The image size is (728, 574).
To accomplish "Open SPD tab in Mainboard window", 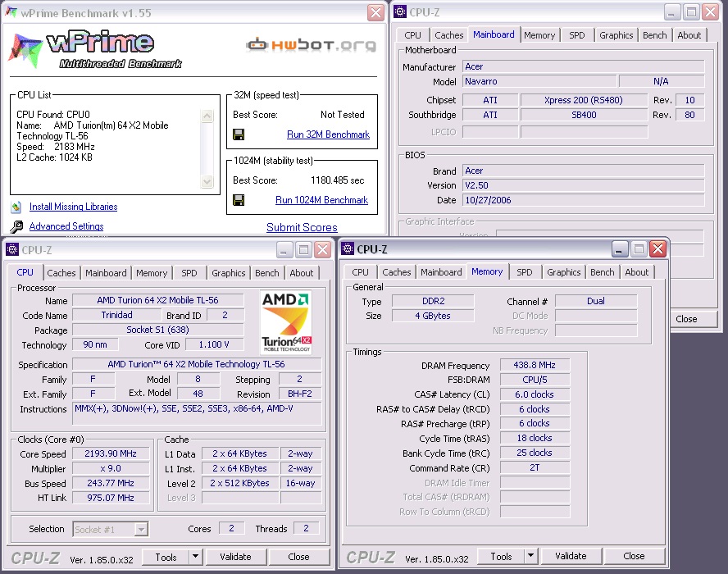I will click(x=577, y=35).
